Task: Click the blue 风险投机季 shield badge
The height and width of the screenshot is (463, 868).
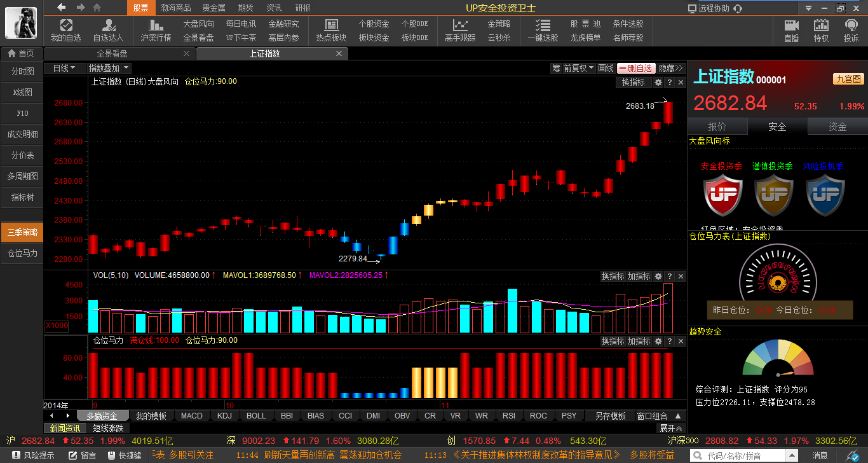Action: 824,195
